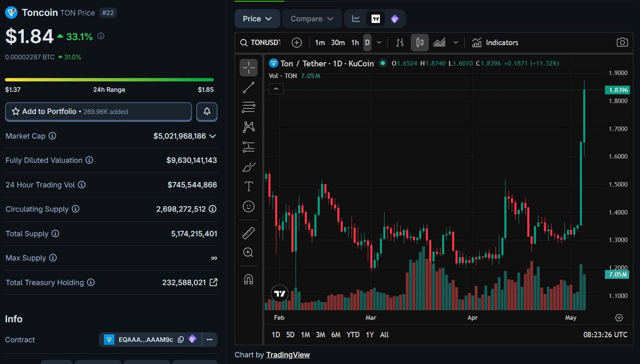Select the candlestick chart style

(420, 43)
